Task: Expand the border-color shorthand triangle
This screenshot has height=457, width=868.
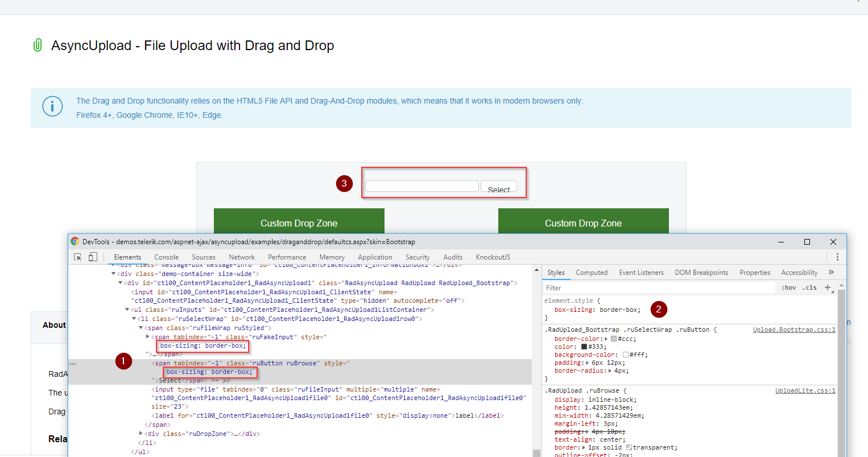Action: tap(606, 339)
